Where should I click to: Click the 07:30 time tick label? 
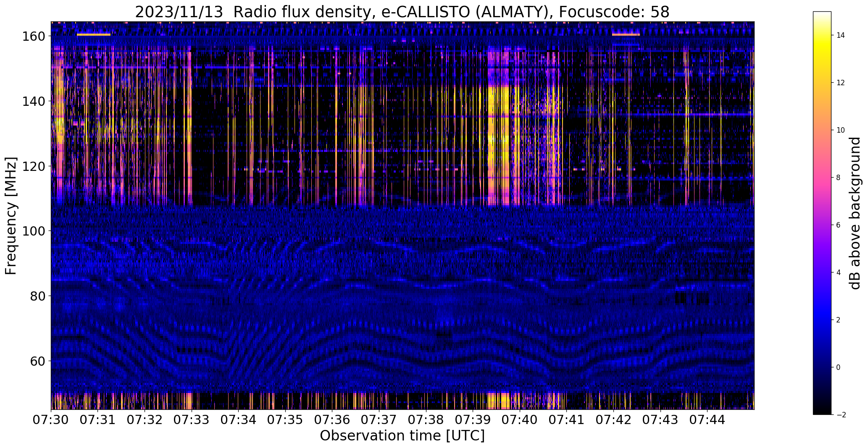pyautogui.click(x=51, y=419)
